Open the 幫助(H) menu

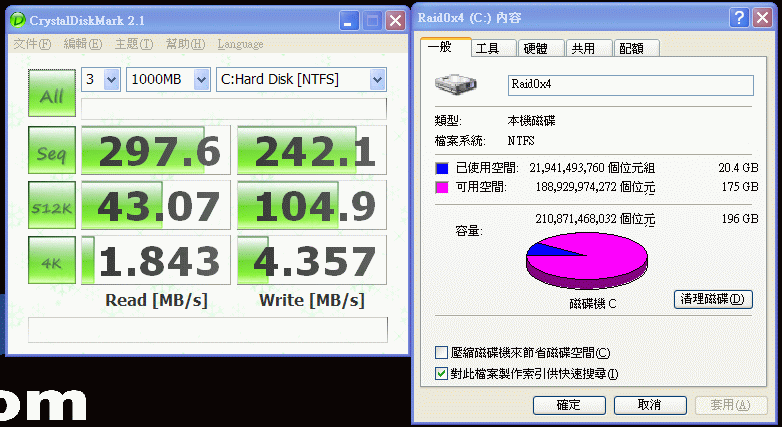pyautogui.click(x=185, y=44)
